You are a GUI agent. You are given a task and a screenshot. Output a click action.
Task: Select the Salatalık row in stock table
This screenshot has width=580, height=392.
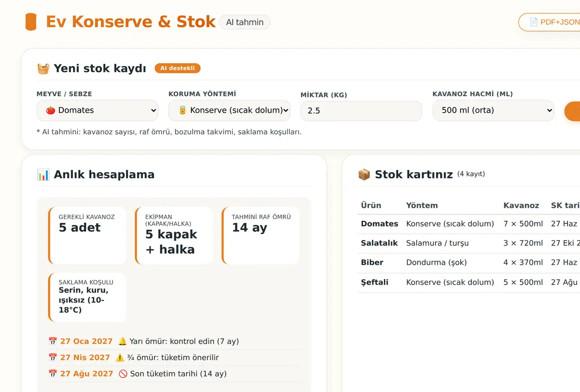469,243
